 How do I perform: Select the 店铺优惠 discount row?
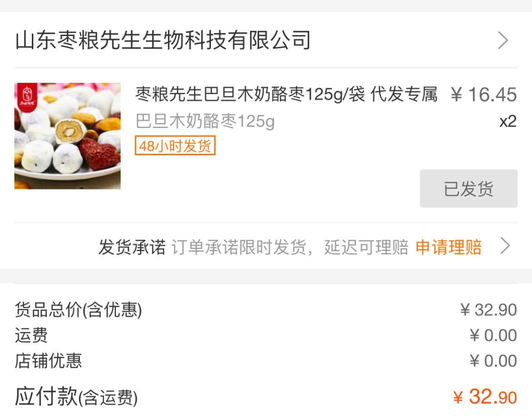[x=266, y=361]
